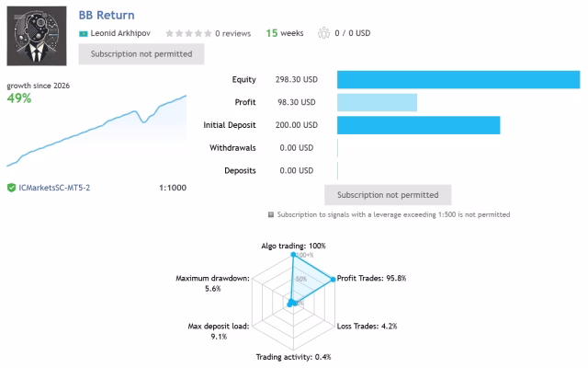The image size is (588, 368).
Task: Click the lower Subscription not permitted button
Action: [x=388, y=195]
